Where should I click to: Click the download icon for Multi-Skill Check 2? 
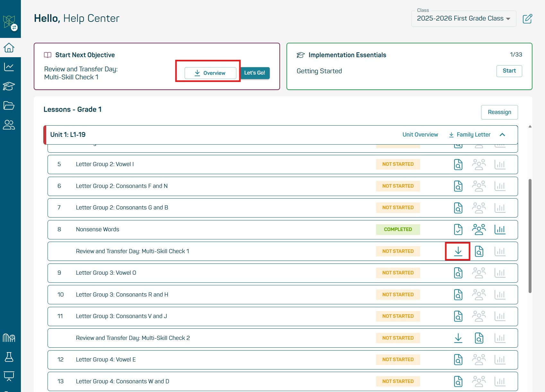pyautogui.click(x=458, y=338)
